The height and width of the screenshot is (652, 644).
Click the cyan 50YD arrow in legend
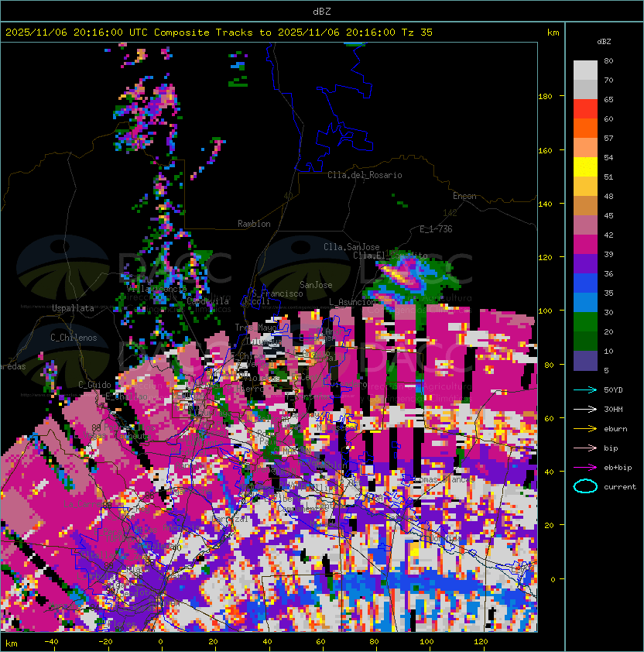click(x=585, y=389)
